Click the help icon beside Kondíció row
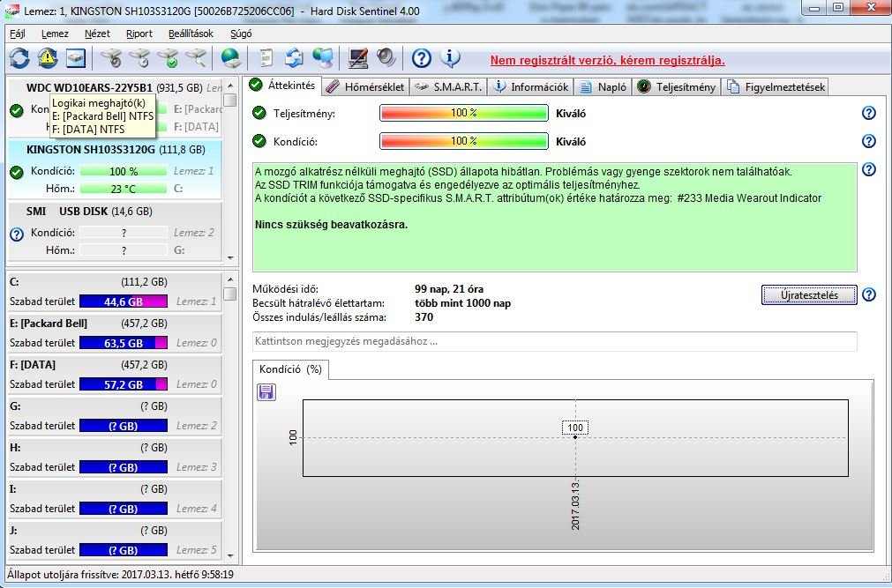The height and width of the screenshot is (588, 892). pyautogui.click(x=869, y=140)
